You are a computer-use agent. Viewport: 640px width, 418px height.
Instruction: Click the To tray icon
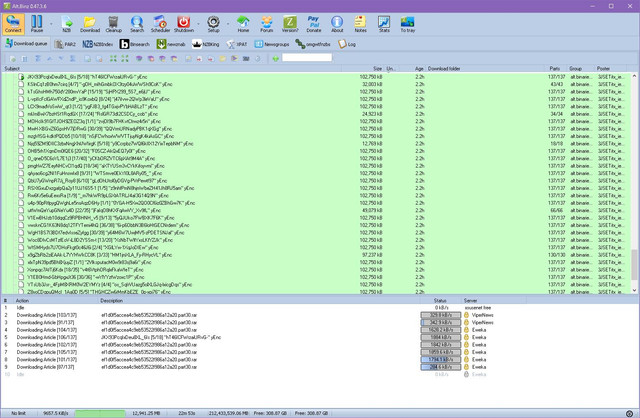[407, 24]
